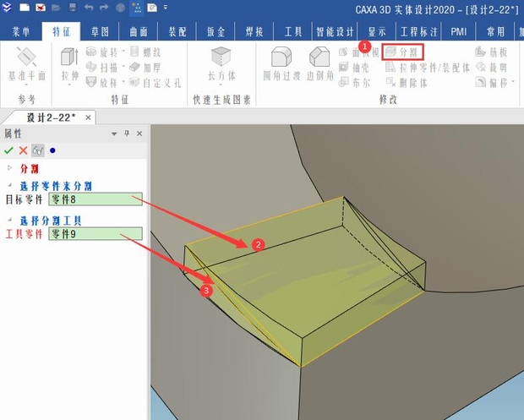Click the grey globe icon in quick access

[120, 8]
